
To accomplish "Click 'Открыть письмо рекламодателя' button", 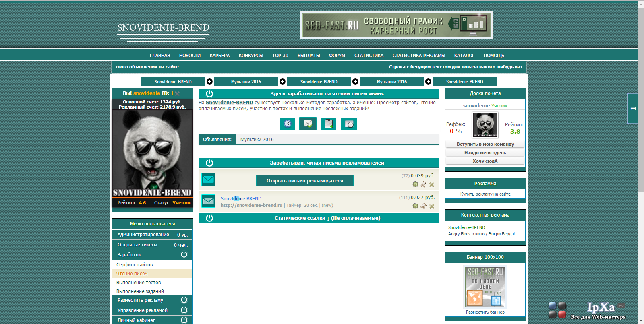I will point(305,180).
